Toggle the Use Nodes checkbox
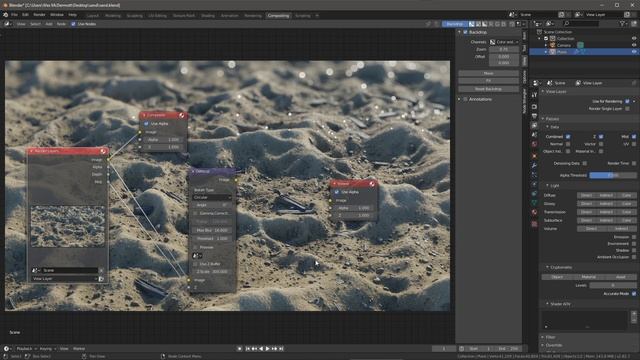Image resolution: width=640 pixels, height=360 pixels. coord(73,24)
